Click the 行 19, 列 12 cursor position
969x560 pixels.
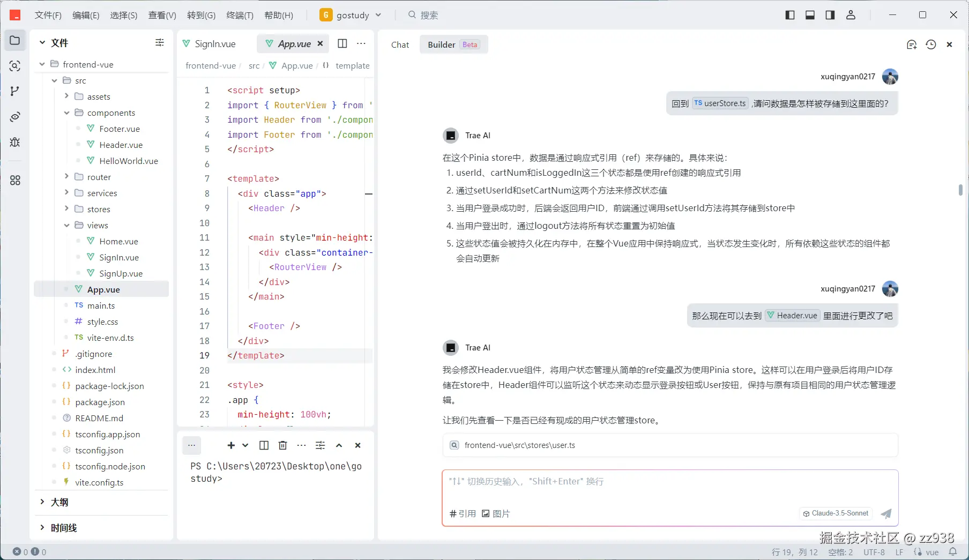[795, 552]
